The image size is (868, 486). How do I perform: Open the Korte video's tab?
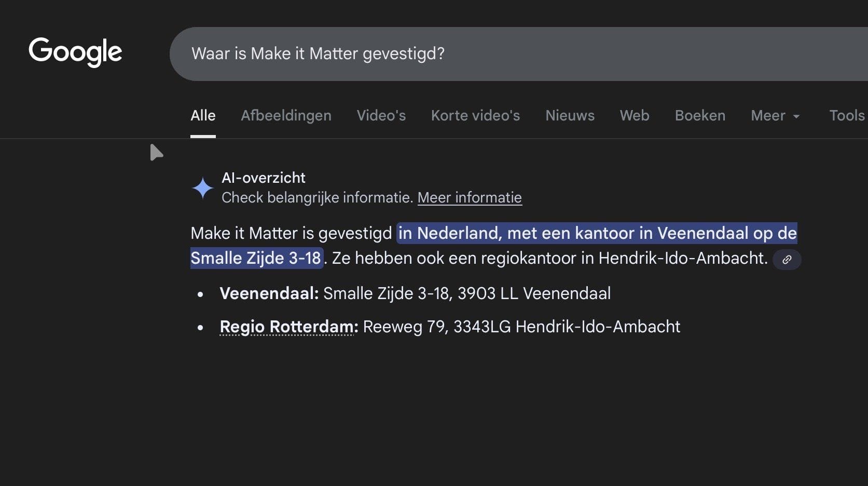(475, 115)
